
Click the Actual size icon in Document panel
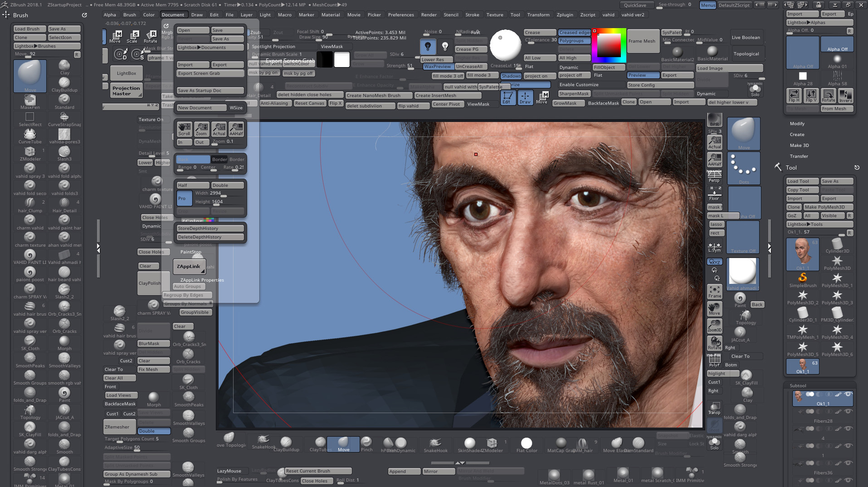(x=219, y=129)
